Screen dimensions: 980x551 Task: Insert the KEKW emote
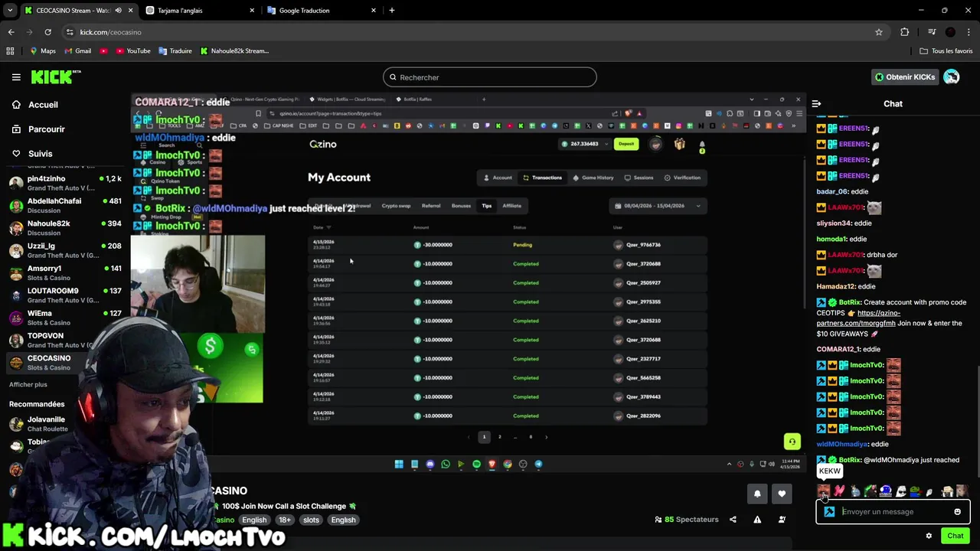(x=824, y=491)
